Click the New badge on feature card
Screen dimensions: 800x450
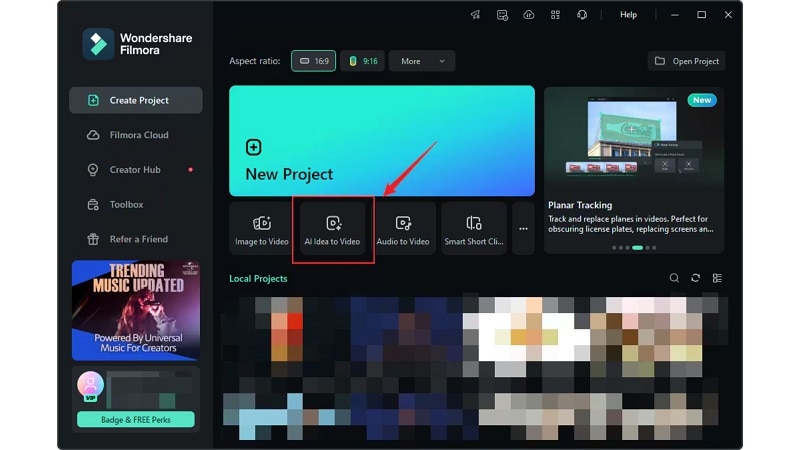coord(702,100)
